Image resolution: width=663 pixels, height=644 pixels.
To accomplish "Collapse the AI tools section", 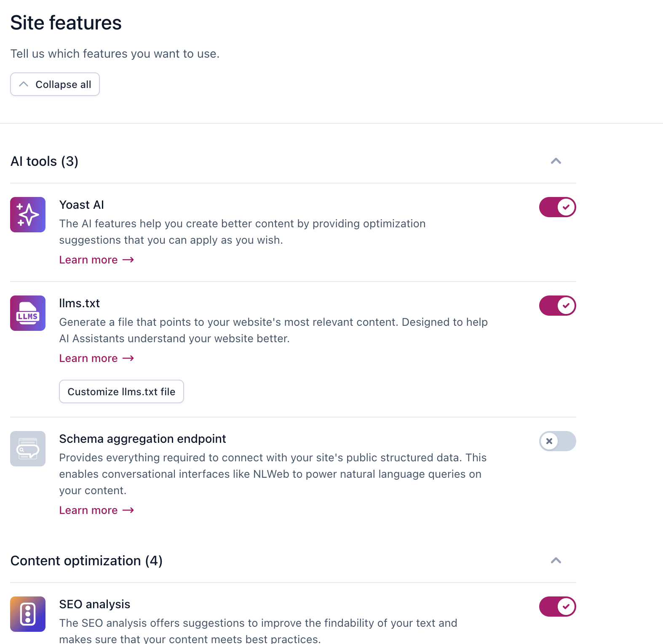I will [556, 161].
